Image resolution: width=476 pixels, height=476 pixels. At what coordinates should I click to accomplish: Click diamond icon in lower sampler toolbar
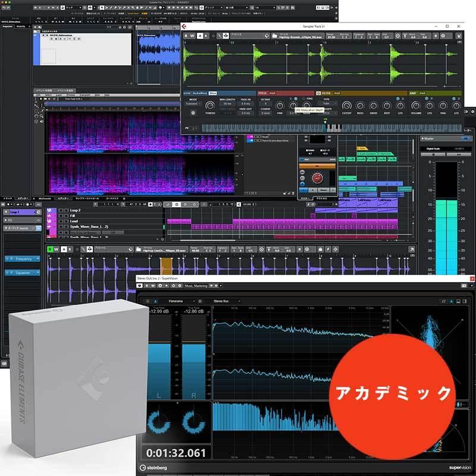tap(335, 249)
